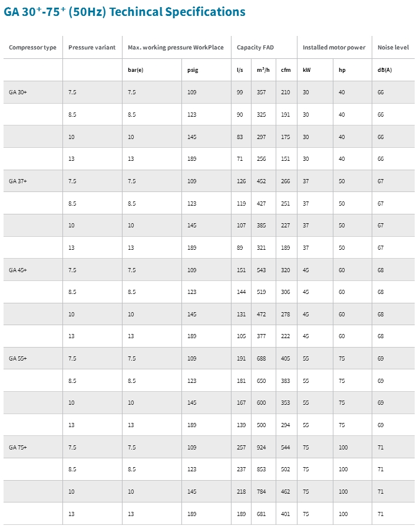420x529 pixels.
Task: Click the GA 75+ compressor row label
Action: 18,447
